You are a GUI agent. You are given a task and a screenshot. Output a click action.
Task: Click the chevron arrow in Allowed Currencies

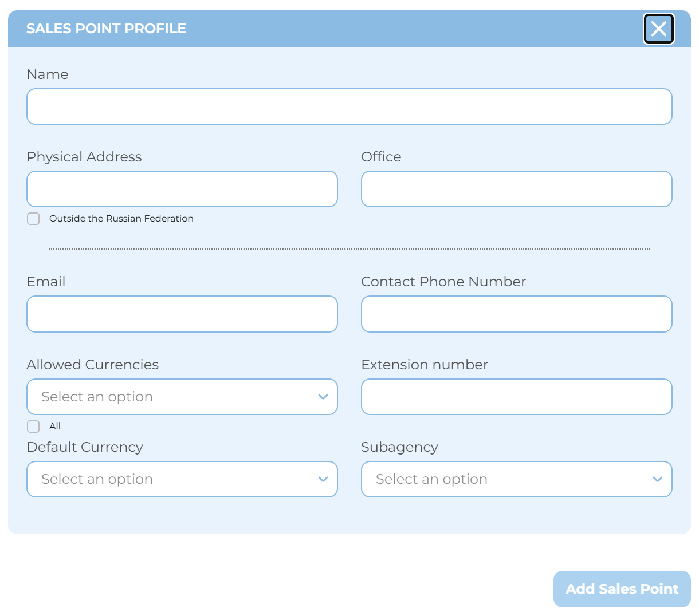pos(323,397)
